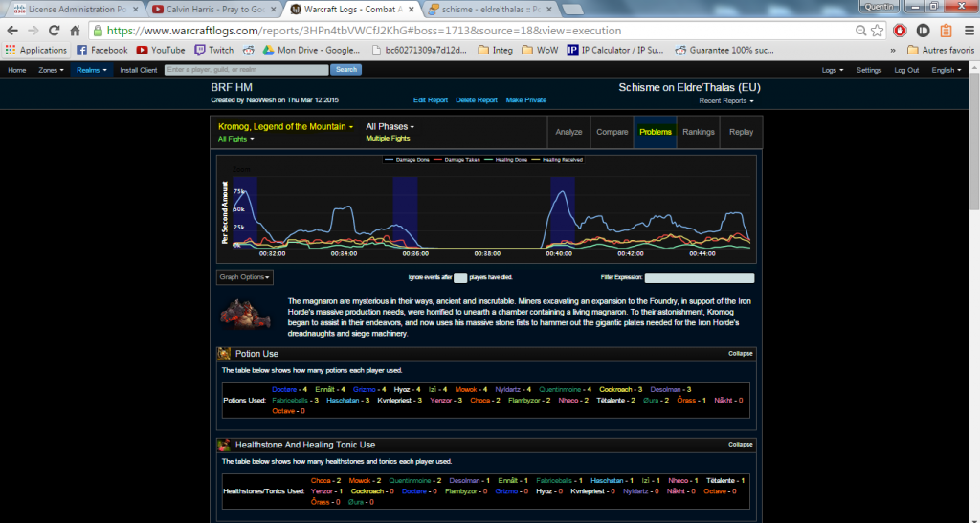This screenshot has height=523, width=980.
Task: Collapse the Potion Use section
Action: [x=741, y=353]
